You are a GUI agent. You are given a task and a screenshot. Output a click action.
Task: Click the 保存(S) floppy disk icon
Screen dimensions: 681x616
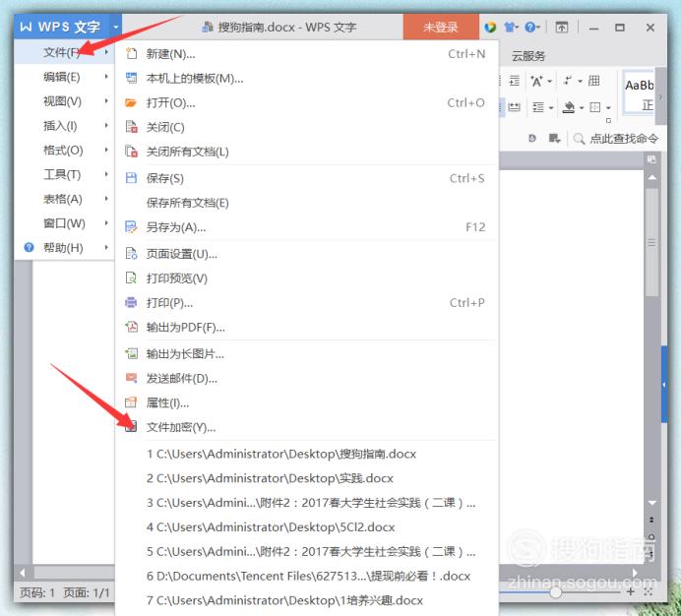pyautogui.click(x=131, y=178)
